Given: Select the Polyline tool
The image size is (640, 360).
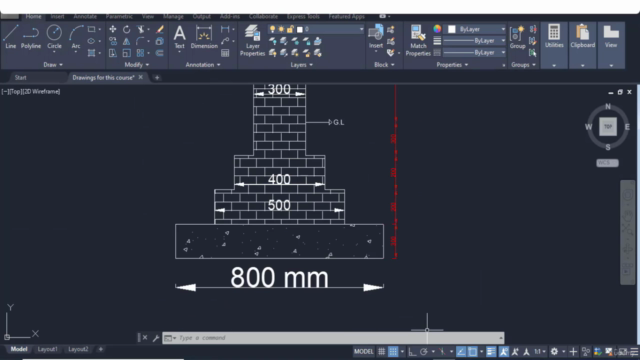Looking at the screenshot, I should (x=31, y=37).
